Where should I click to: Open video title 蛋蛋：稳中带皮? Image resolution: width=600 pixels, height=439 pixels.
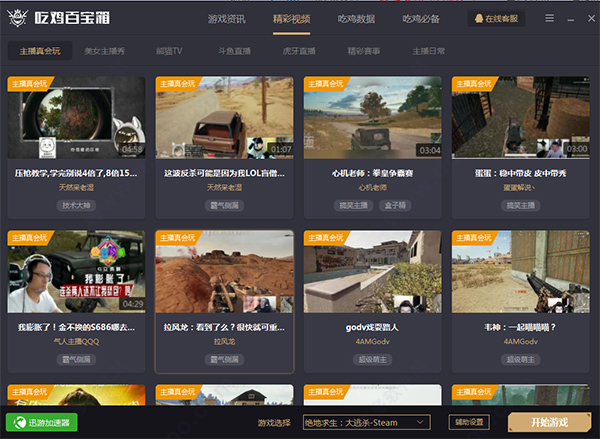coord(520,173)
